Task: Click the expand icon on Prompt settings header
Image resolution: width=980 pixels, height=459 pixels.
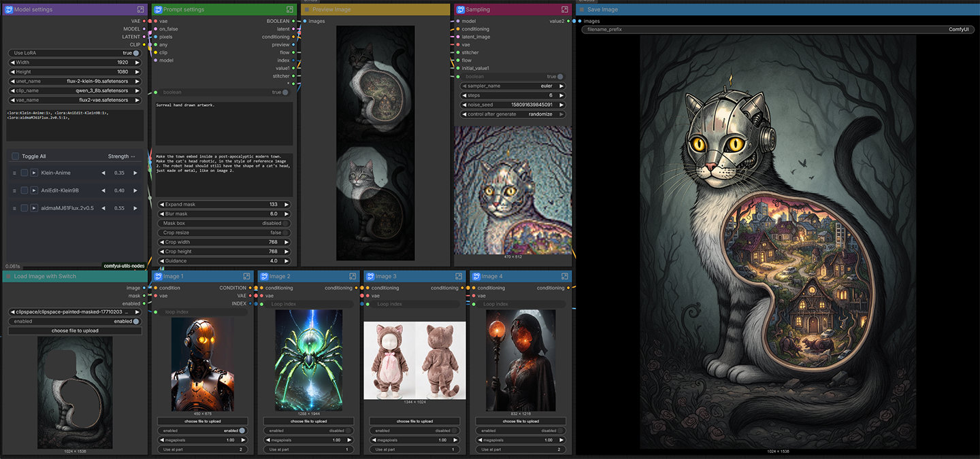Action: click(x=290, y=10)
